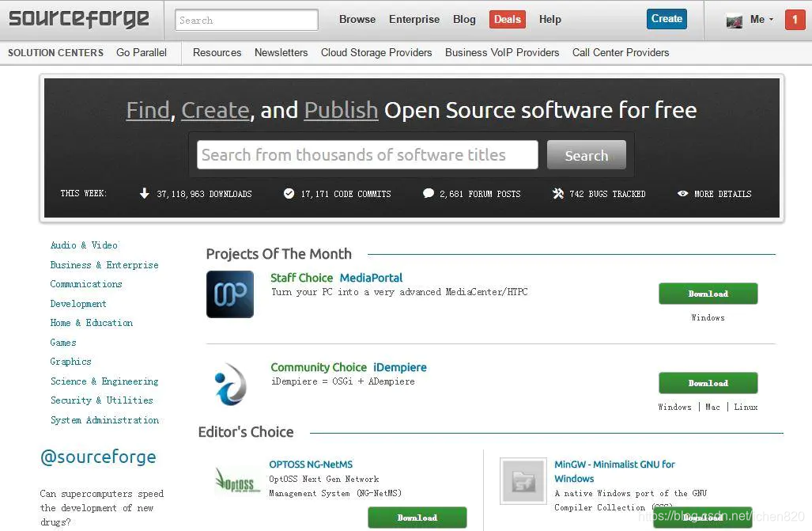
Task: Open the Help menu
Action: tap(550, 19)
